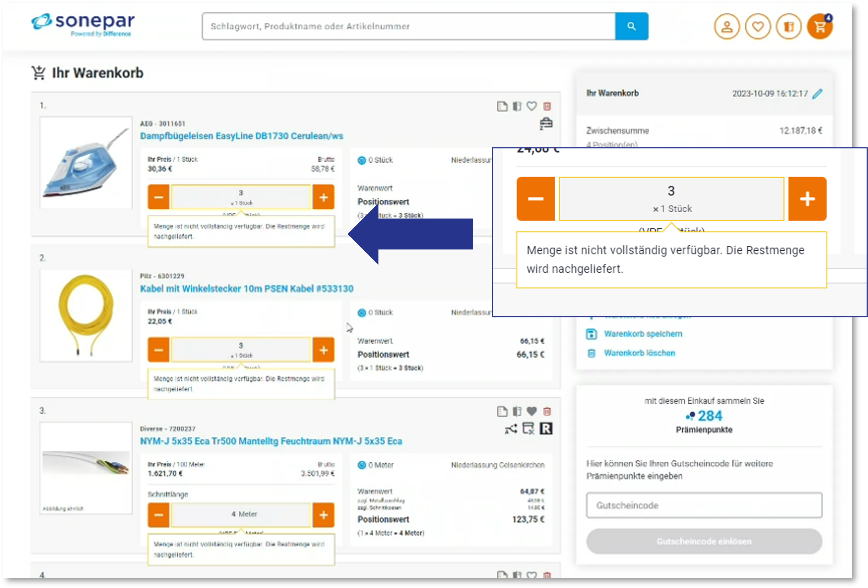This screenshot has height=588, width=868.
Task: Click catalog book icon on Dampfbügeleisen item
Action: point(517,107)
